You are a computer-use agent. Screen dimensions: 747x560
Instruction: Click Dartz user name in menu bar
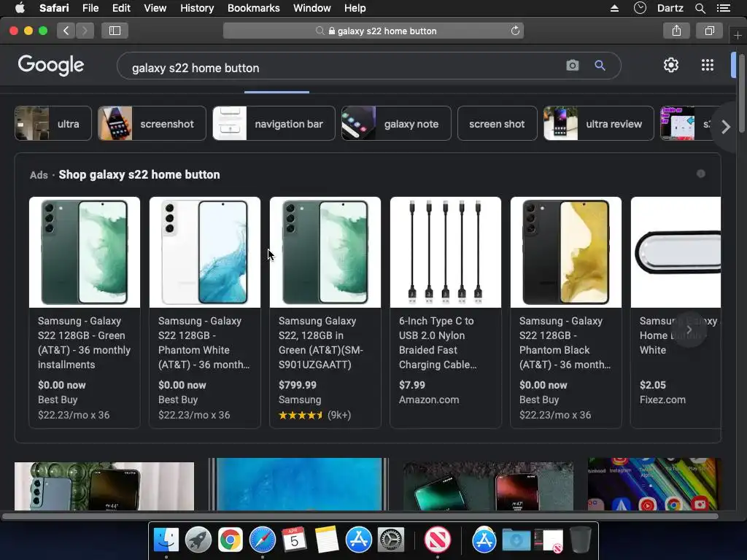[670, 8]
